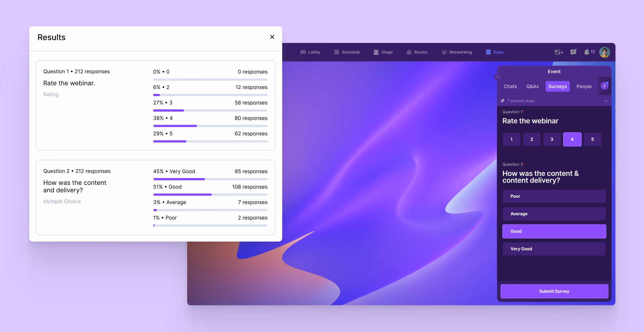This screenshot has height=332, width=644.
Task: Click the Schedule calendar icon
Action: pyautogui.click(x=336, y=52)
